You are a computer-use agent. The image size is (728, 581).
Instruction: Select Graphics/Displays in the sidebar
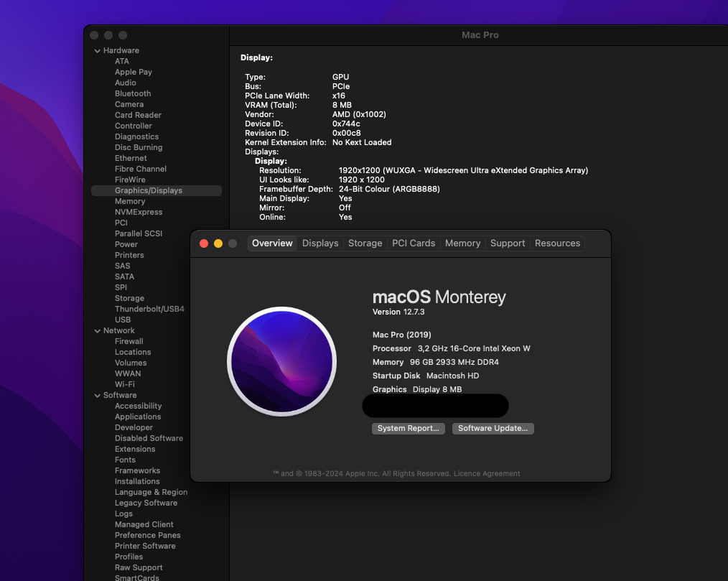point(157,190)
